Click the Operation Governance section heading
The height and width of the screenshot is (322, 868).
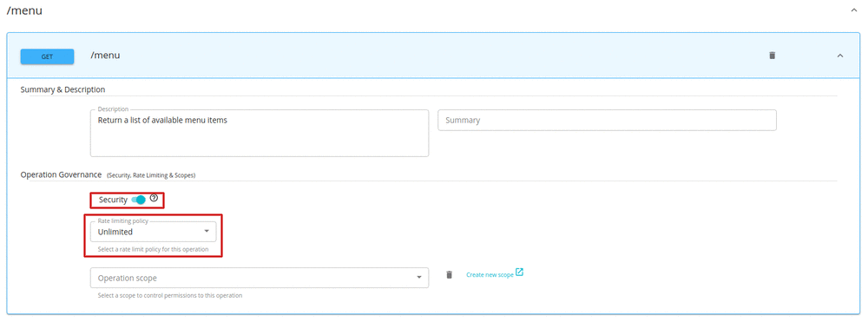(x=61, y=174)
